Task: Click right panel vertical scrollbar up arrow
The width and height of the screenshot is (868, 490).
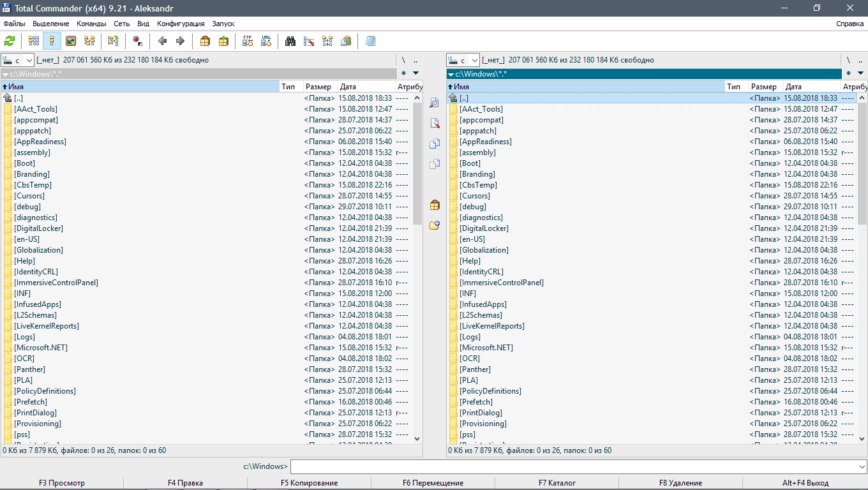Action: 862,98
